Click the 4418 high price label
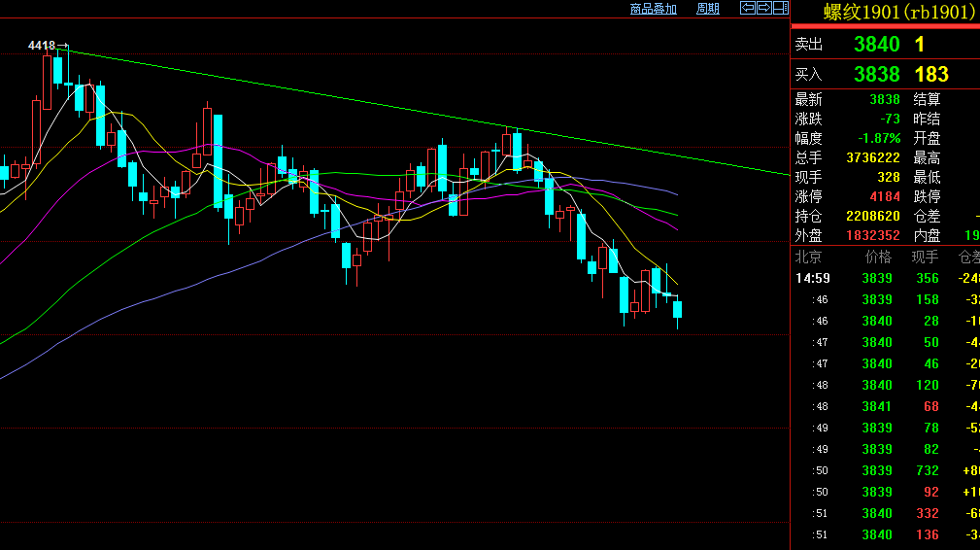 click(x=42, y=46)
